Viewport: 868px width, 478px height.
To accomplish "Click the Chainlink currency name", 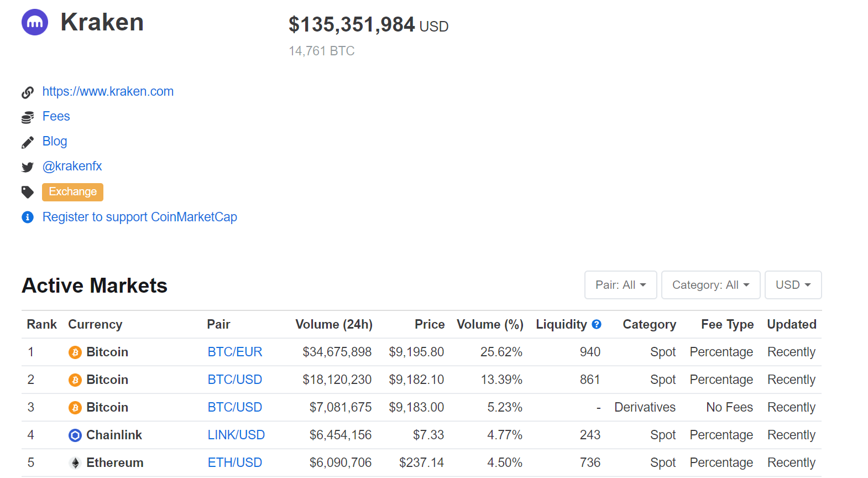I will point(114,435).
